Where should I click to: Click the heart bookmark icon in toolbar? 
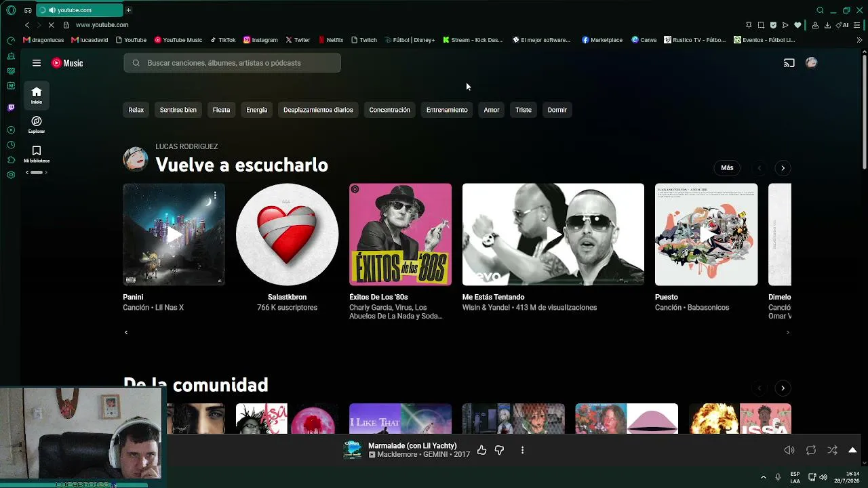[x=797, y=25]
